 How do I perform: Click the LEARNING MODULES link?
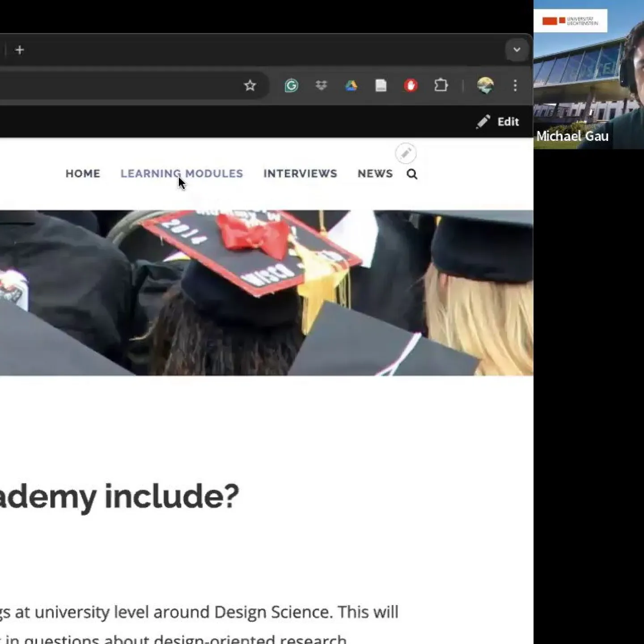[x=182, y=174]
